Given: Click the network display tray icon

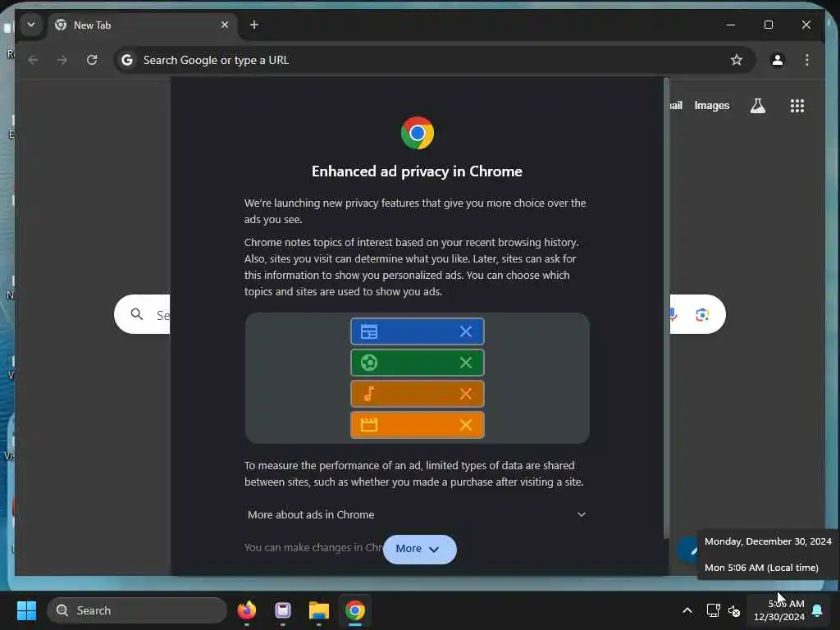Looking at the screenshot, I should (x=713, y=610).
